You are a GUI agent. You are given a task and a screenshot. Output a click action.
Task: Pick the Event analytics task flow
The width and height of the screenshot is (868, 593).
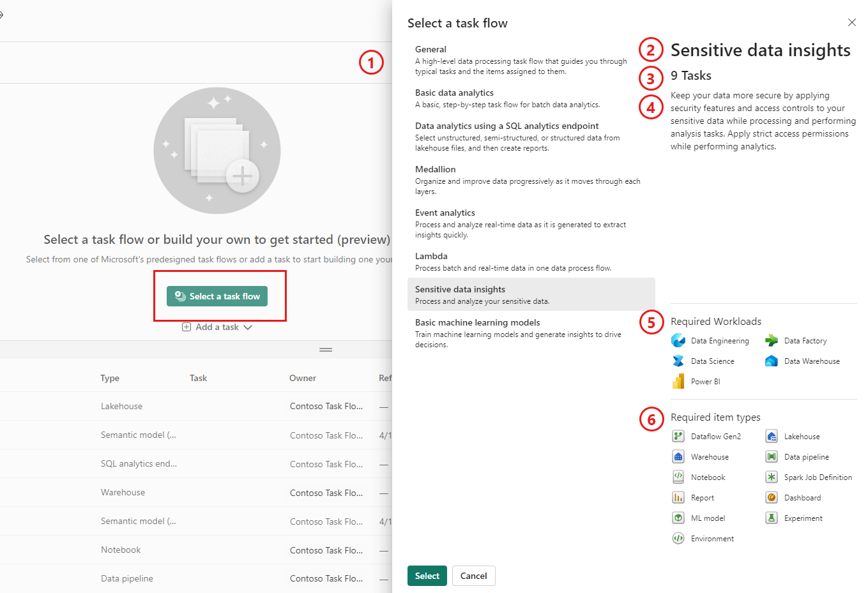point(531,223)
